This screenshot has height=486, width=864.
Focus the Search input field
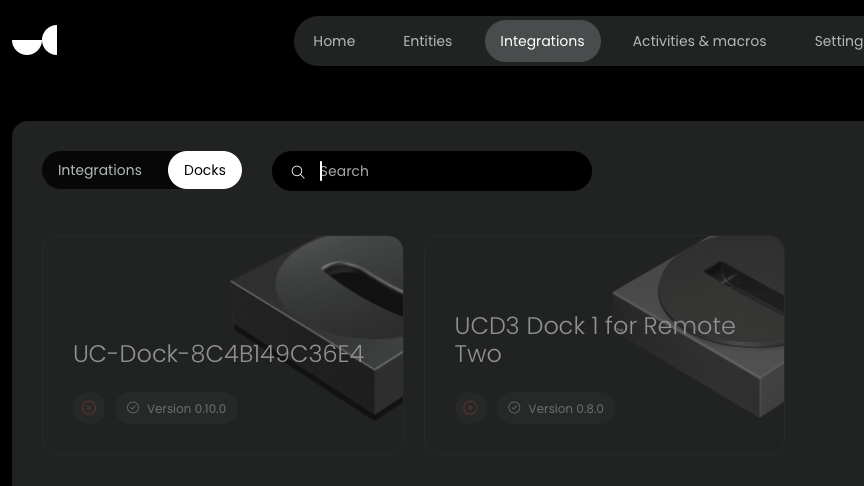tap(450, 171)
